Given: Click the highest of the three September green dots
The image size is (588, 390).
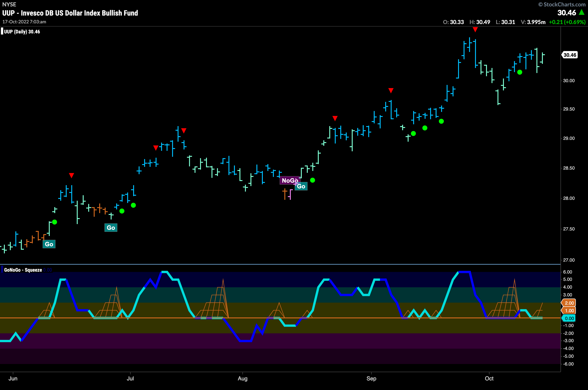Looking at the screenshot, I should pos(441,121).
